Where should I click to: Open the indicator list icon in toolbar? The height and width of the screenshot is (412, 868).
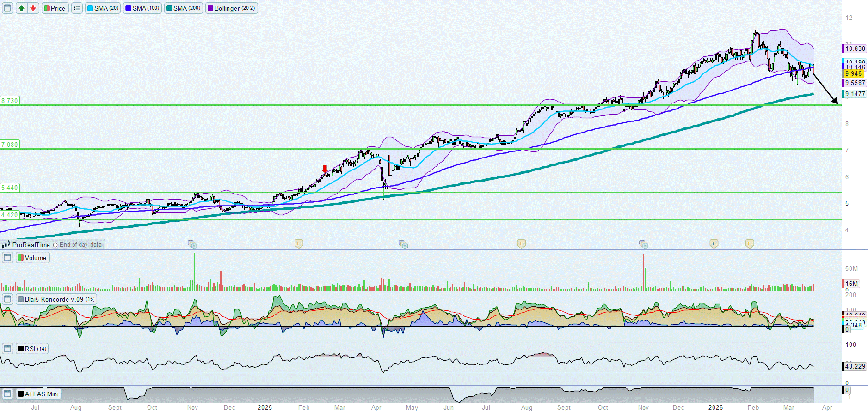77,8
